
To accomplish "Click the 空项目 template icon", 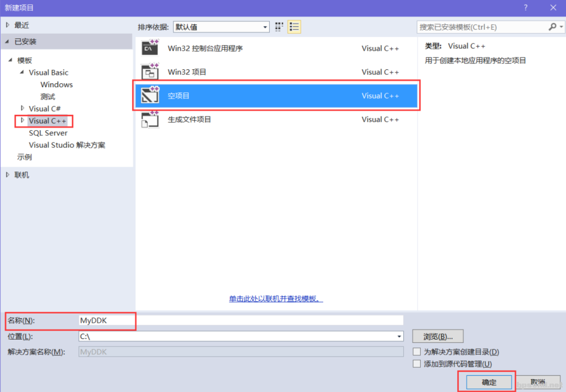I will pos(150,95).
